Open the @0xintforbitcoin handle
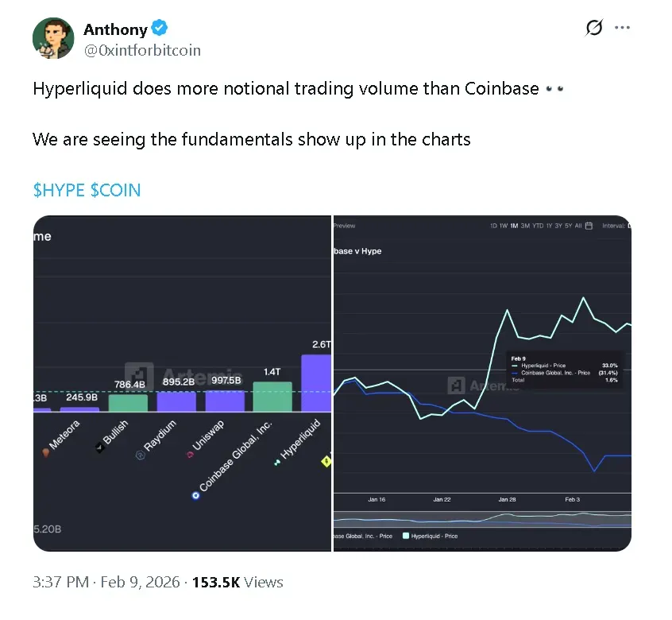The width and height of the screenshot is (672, 620). [142, 50]
